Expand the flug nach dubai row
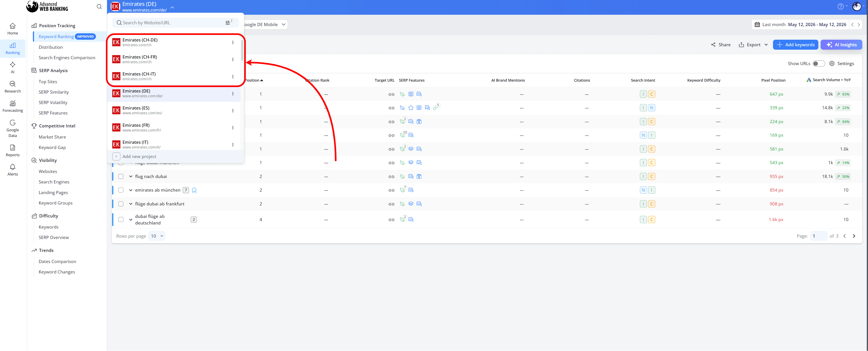Screen dimensions: 868x351 click(131, 176)
